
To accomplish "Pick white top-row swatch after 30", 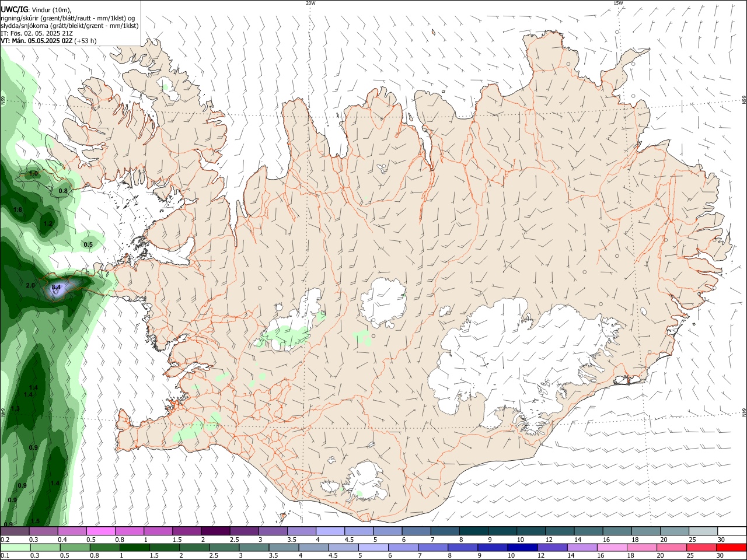I will pos(732,531).
